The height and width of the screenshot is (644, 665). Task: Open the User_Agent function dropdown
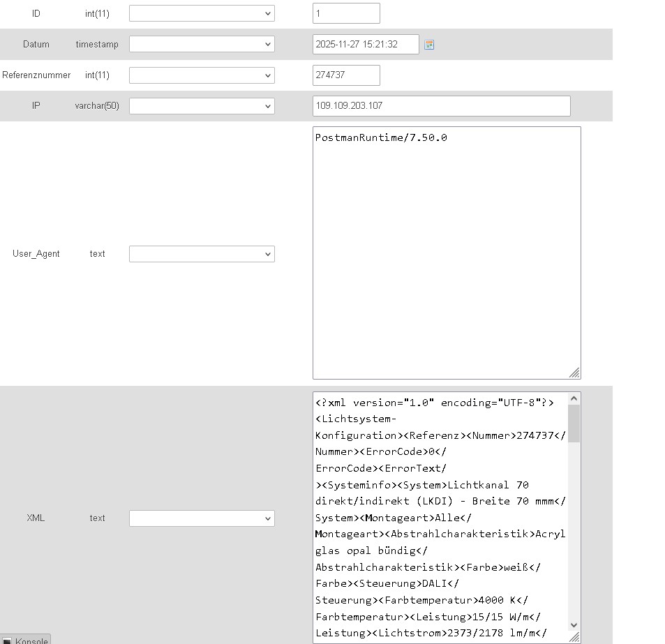pos(202,254)
